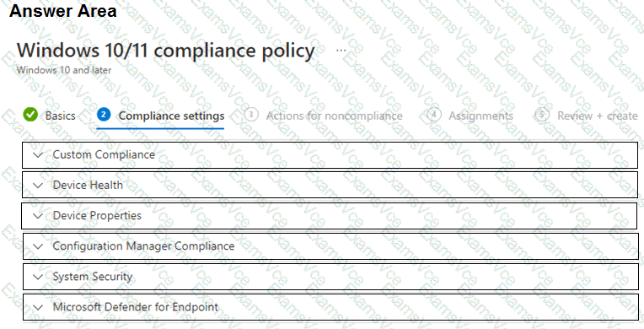Click the step 4 circle icon

click(x=434, y=115)
